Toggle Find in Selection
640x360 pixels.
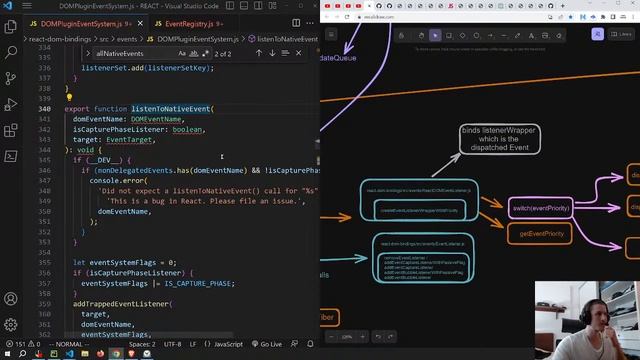click(285, 53)
